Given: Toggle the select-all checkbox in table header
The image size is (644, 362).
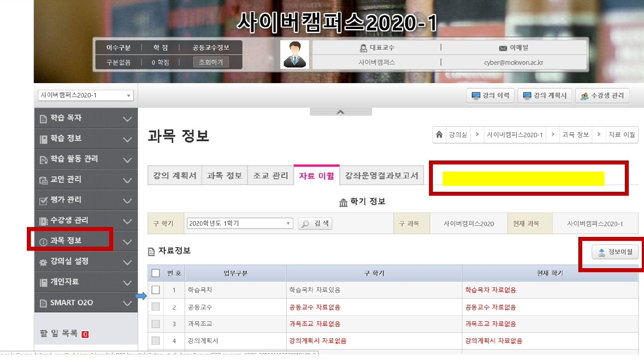Looking at the screenshot, I should pyautogui.click(x=156, y=273).
